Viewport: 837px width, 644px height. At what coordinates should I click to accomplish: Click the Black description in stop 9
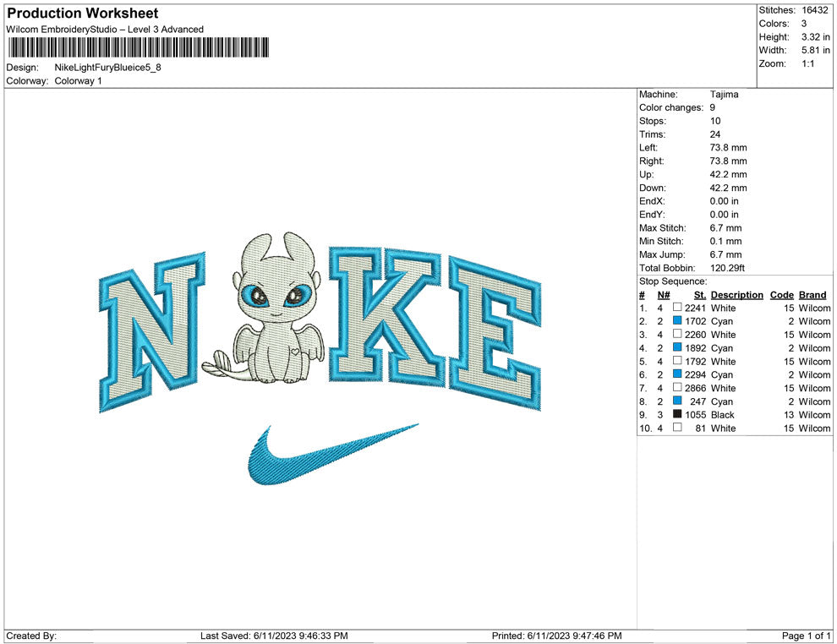pyautogui.click(x=723, y=415)
